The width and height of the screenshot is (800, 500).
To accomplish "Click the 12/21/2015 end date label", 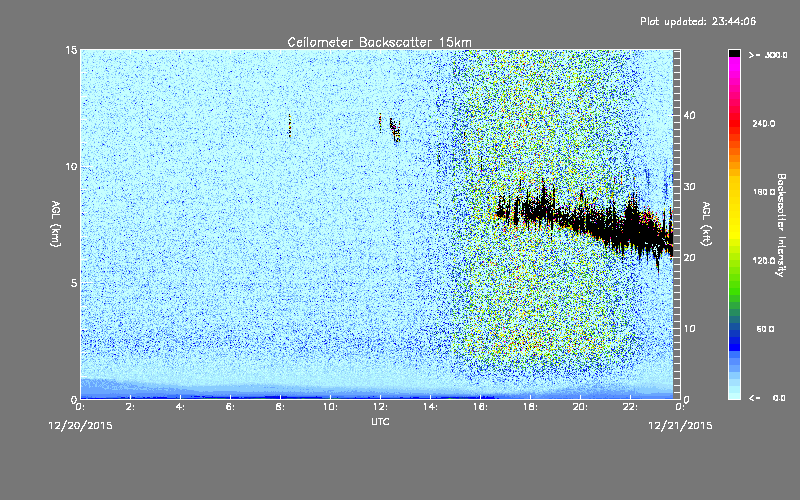I will click(680, 426).
